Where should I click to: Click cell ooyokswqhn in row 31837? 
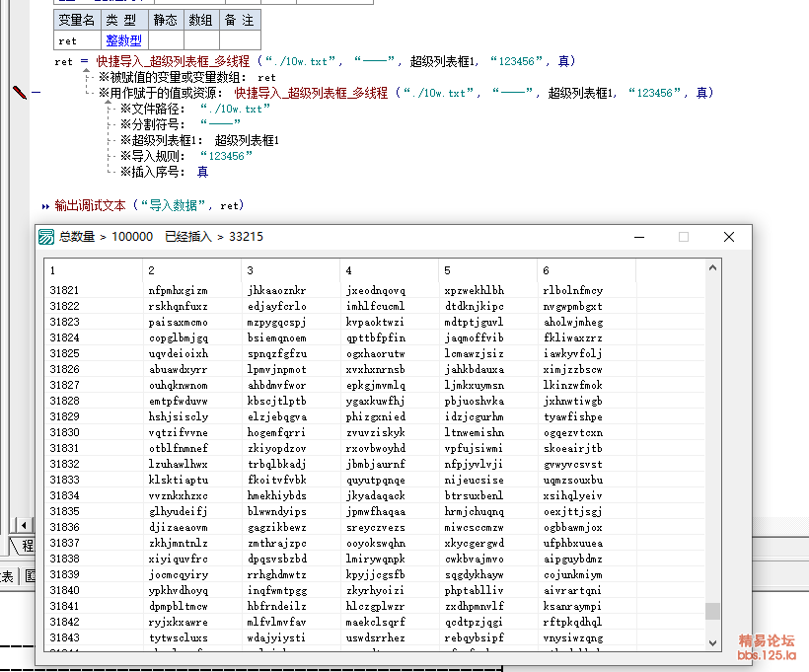click(x=376, y=543)
